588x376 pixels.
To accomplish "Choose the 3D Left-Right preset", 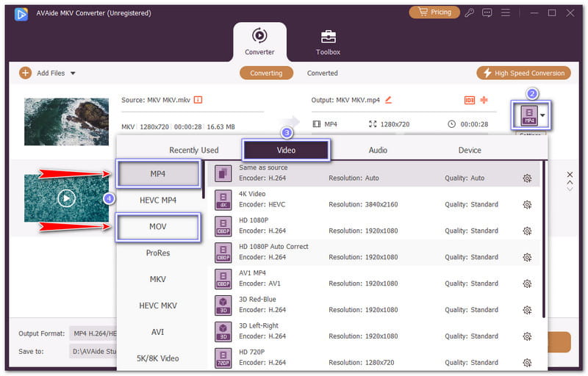I will [373, 331].
